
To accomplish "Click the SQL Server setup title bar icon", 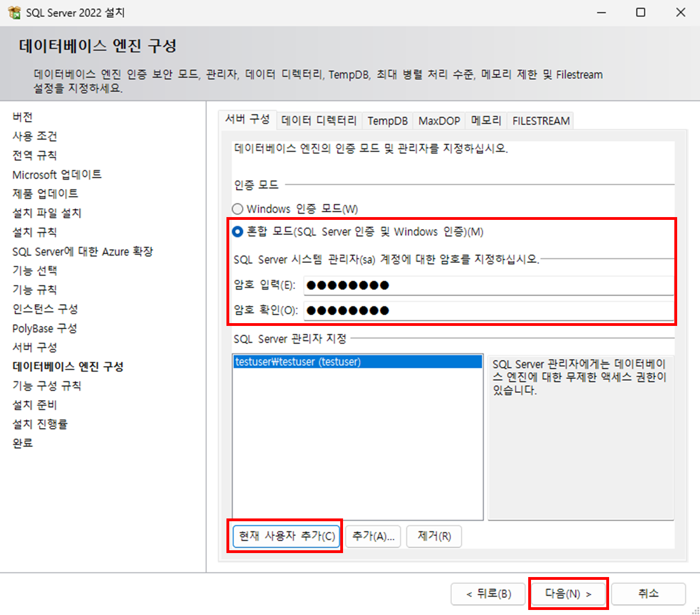I will (14, 12).
